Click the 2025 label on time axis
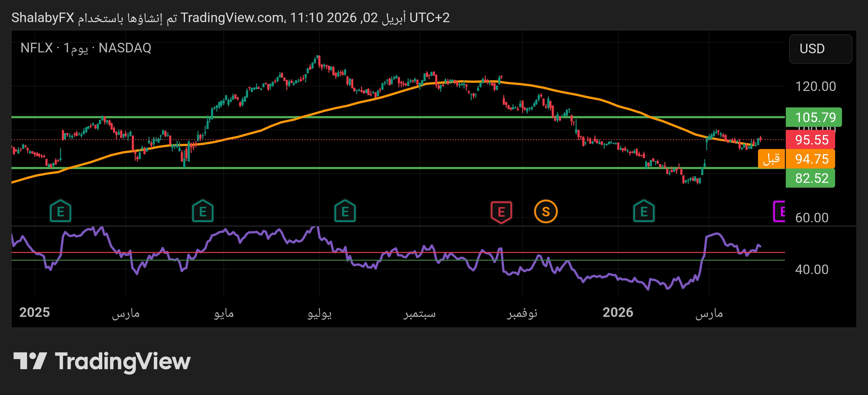The height and width of the screenshot is (395, 868). pos(34,312)
